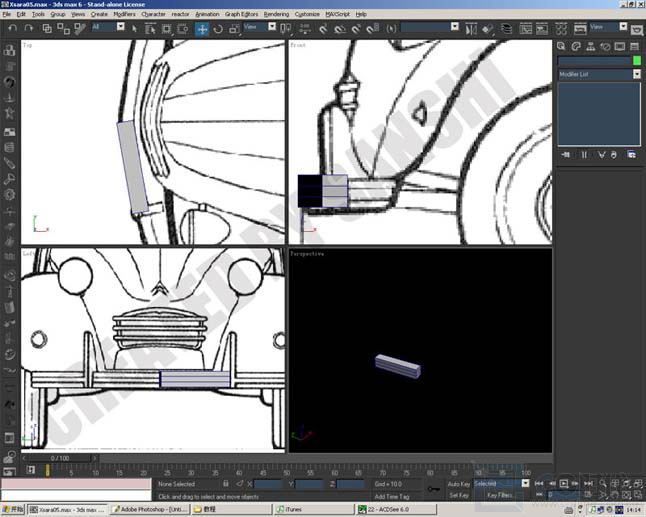Open the Graph Editors menu

pyautogui.click(x=241, y=14)
